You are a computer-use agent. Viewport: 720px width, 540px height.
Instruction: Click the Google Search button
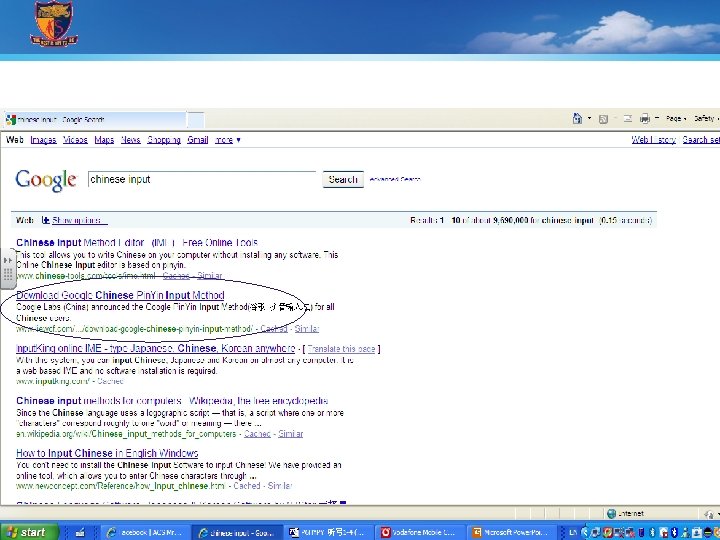tap(343, 180)
